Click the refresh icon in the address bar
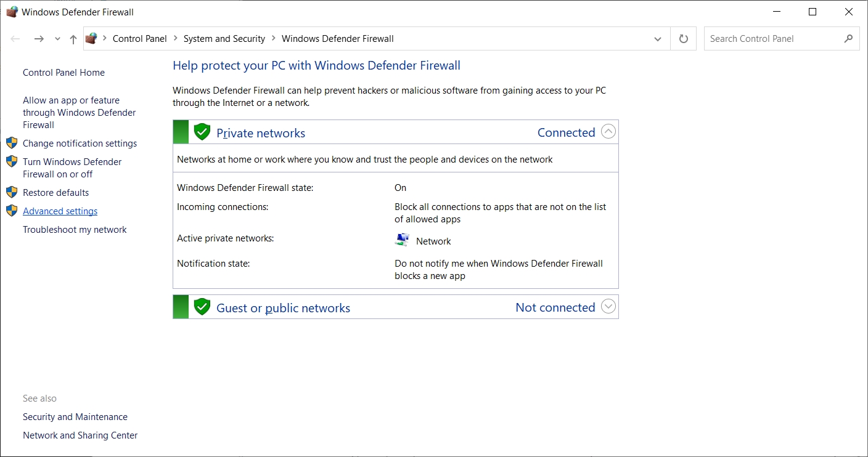This screenshot has width=868, height=457. pos(683,39)
